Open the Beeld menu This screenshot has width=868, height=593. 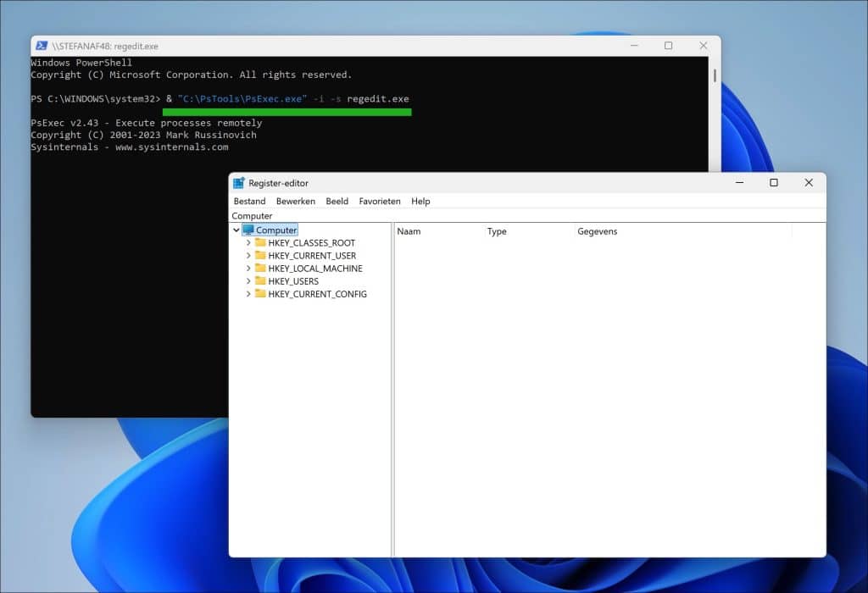tap(337, 202)
